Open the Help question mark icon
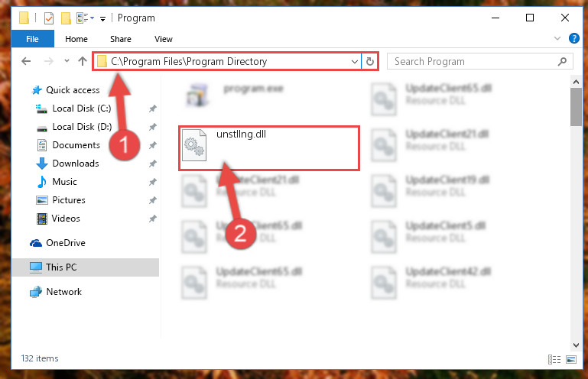588x379 pixels. [573, 38]
